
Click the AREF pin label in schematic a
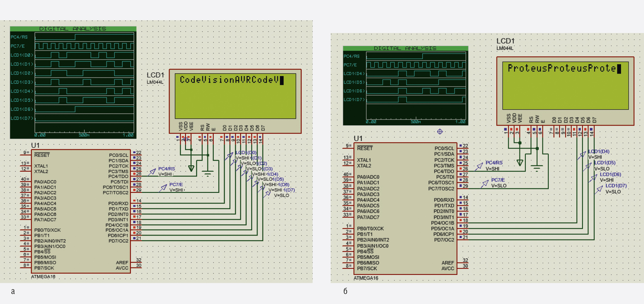coord(122,263)
